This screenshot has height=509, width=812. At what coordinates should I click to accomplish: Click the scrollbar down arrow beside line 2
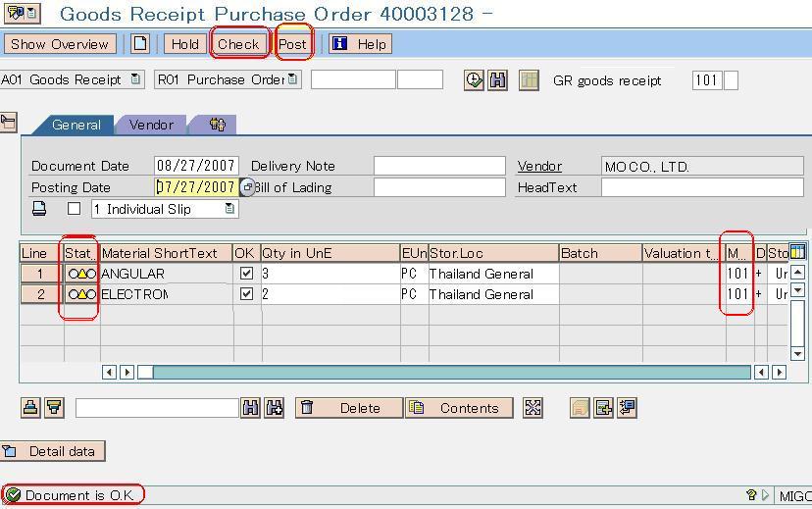(x=798, y=290)
